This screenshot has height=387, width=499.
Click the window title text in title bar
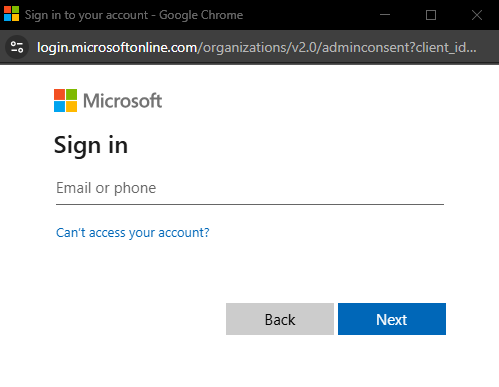click(x=134, y=15)
